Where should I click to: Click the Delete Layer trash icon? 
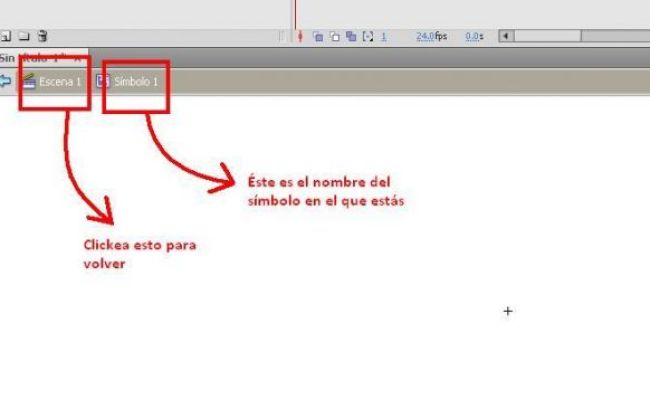tap(42, 36)
